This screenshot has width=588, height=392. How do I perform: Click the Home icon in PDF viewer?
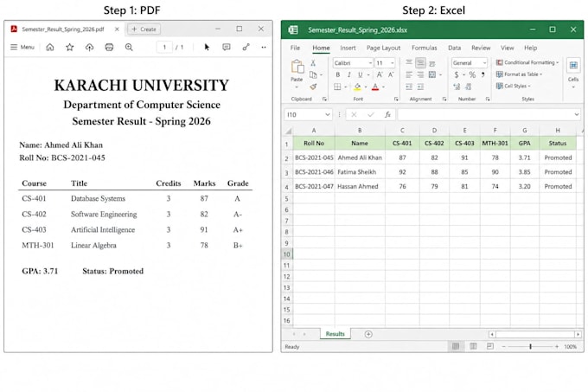click(50, 47)
